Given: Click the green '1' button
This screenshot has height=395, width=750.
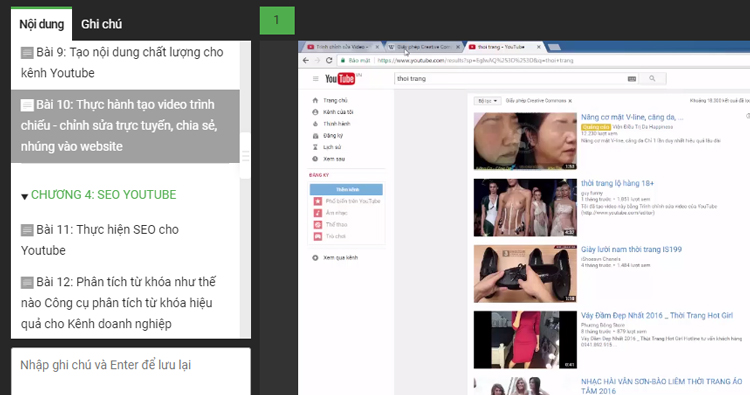Looking at the screenshot, I should tap(277, 20).
